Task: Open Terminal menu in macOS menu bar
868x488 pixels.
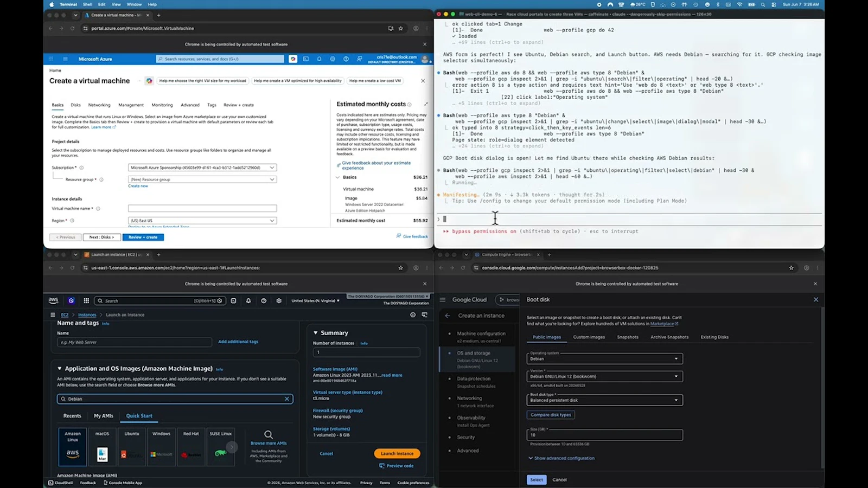Action: pos(68,4)
